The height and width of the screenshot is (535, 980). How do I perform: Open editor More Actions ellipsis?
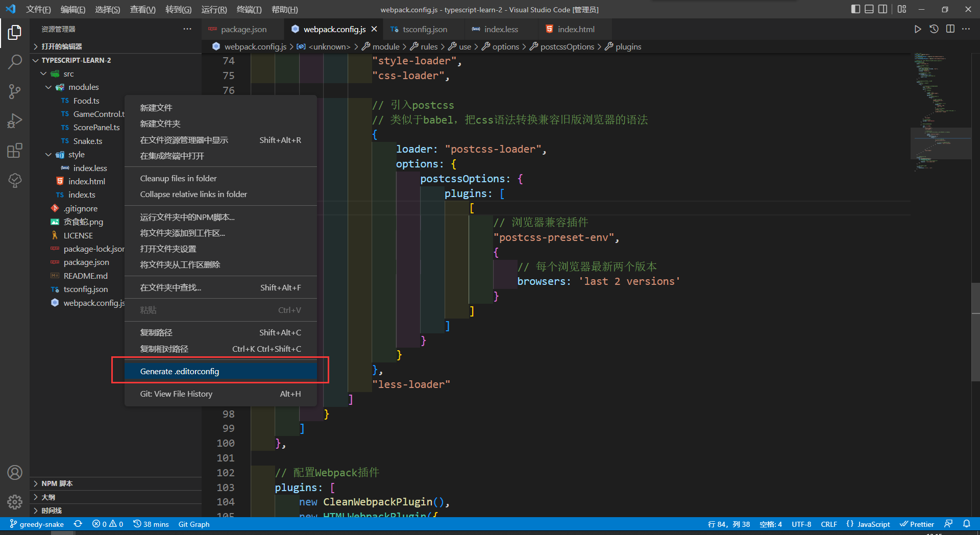[x=966, y=29]
